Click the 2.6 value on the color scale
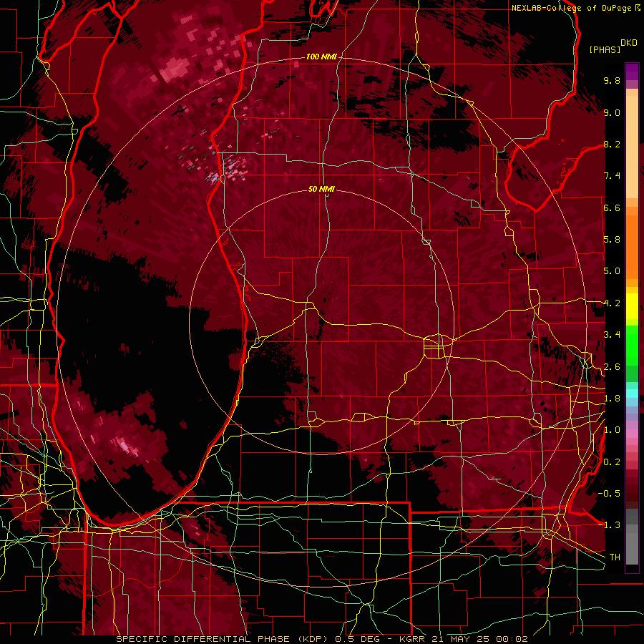 612,367
